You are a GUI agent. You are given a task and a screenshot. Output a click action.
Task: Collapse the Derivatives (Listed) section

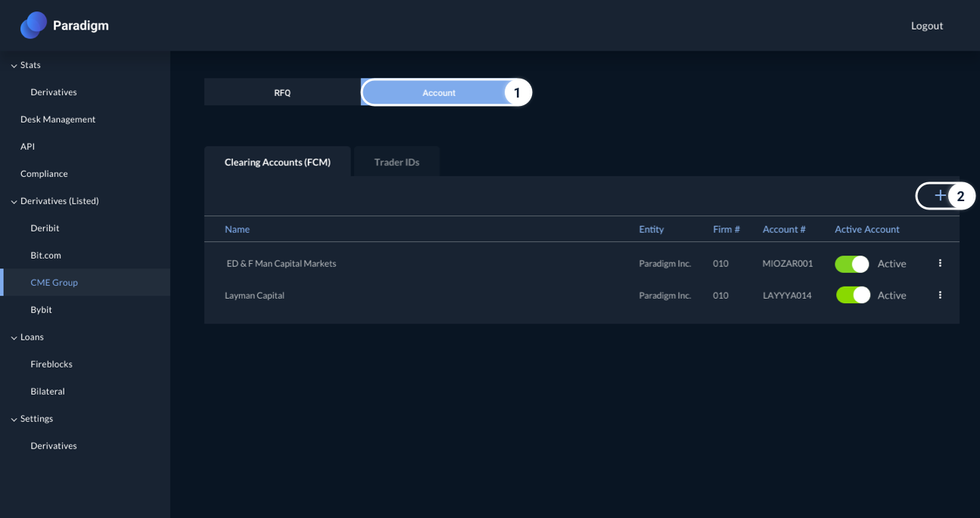tap(14, 202)
